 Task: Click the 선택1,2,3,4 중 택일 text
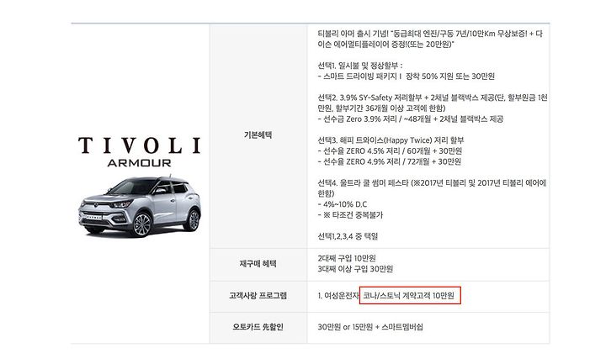(x=348, y=236)
